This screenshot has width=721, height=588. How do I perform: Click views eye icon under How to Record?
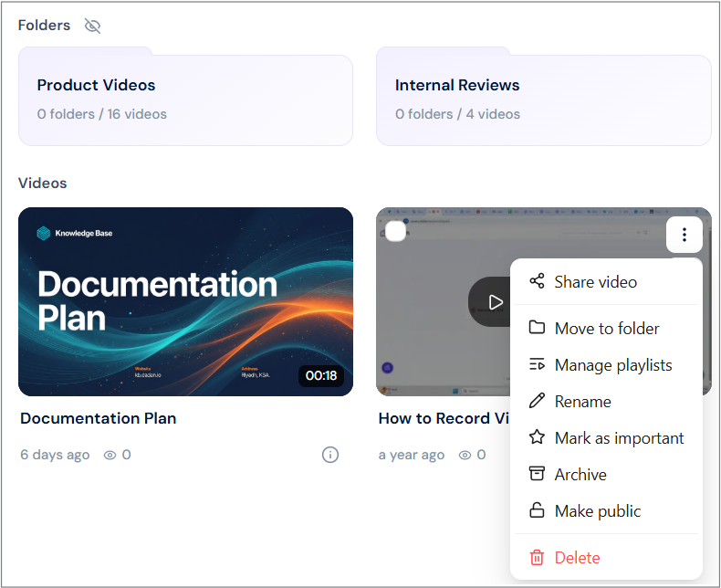click(465, 455)
